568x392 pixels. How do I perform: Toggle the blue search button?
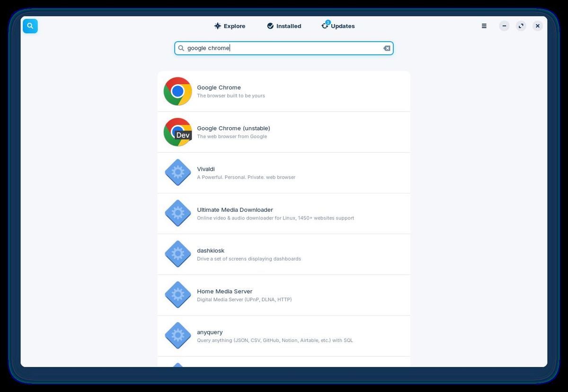point(30,26)
